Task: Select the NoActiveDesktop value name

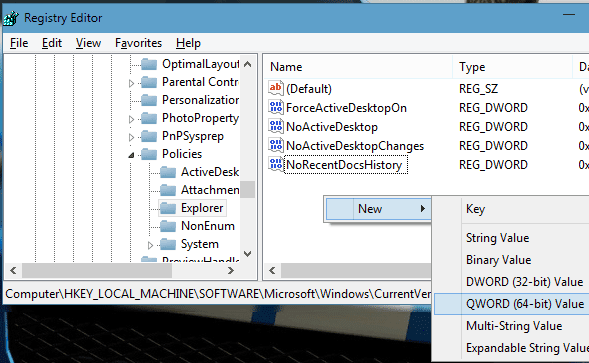Action: coord(332,127)
